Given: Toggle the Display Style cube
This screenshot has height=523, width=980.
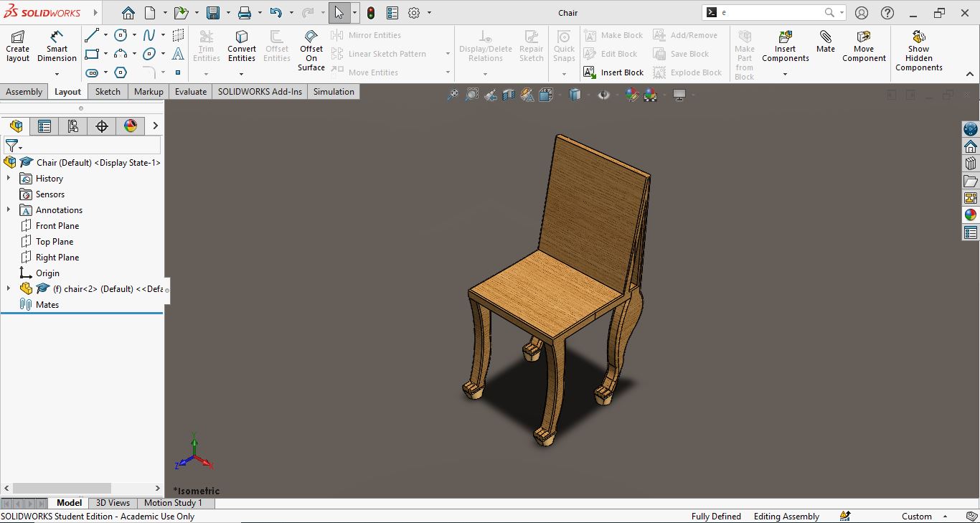Looking at the screenshot, I should (575, 95).
